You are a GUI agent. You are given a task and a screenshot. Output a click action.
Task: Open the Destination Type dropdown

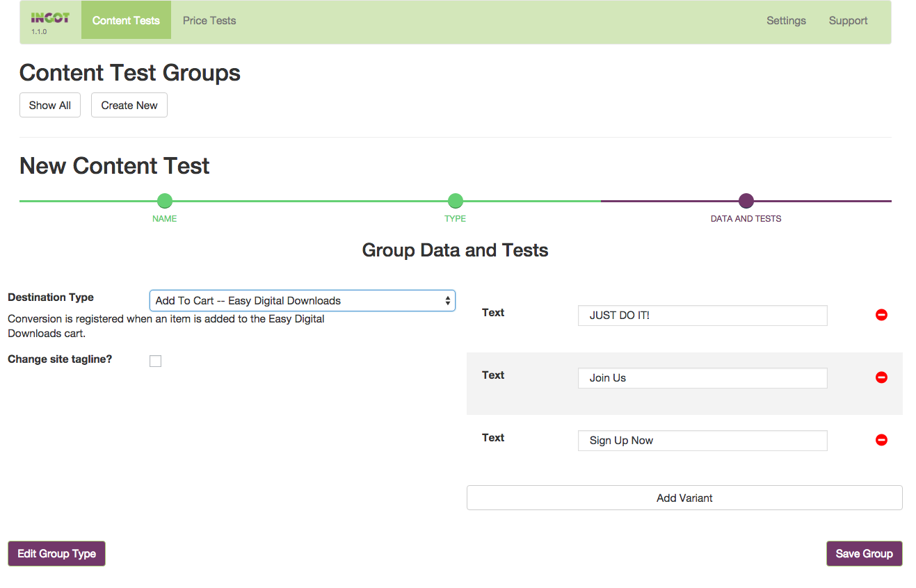(303, 301)
